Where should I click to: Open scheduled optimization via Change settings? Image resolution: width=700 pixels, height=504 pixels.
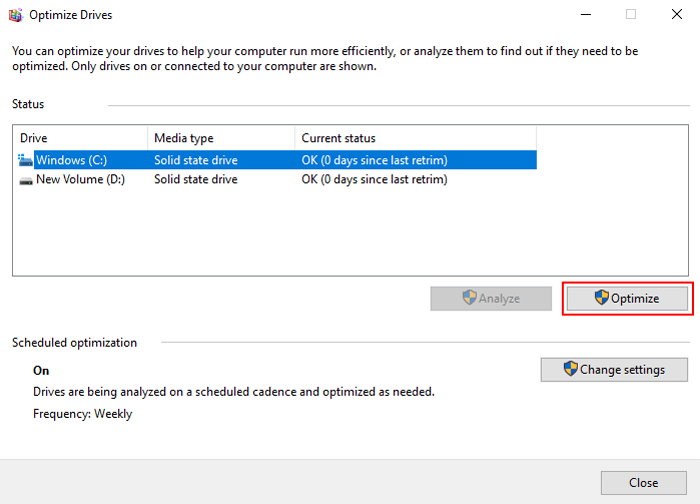[614, 369]
